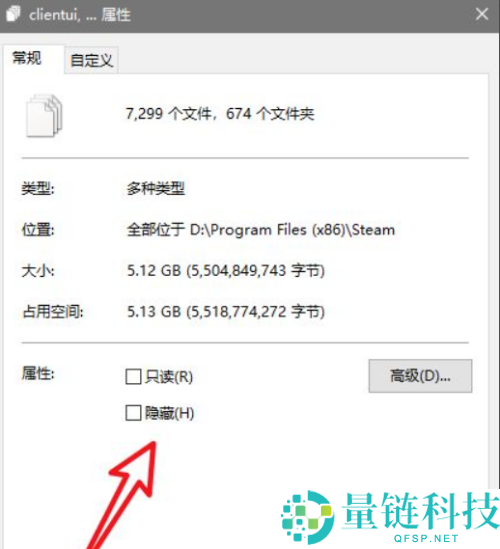Click the title bar files icon

point(14,14)
